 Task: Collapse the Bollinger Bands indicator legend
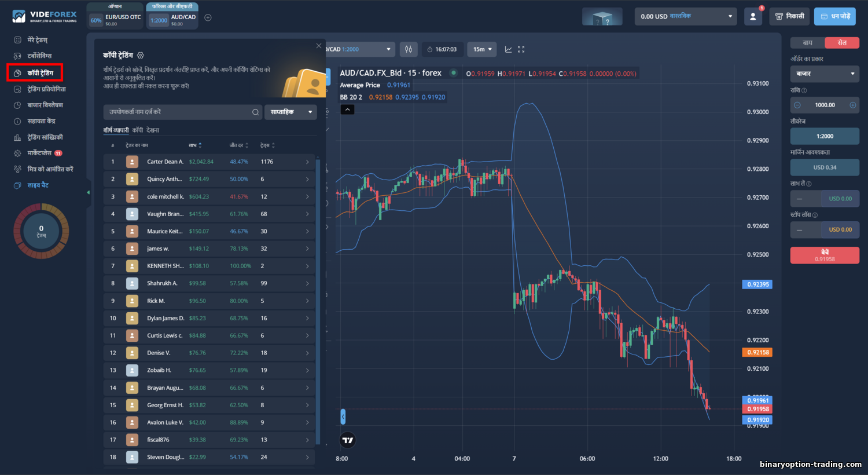coord(347,109)
